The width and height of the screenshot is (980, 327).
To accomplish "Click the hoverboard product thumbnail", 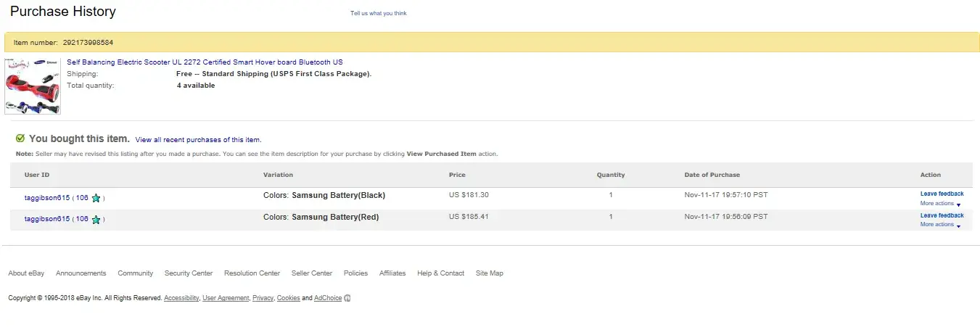I will click(x=33, y=86).
